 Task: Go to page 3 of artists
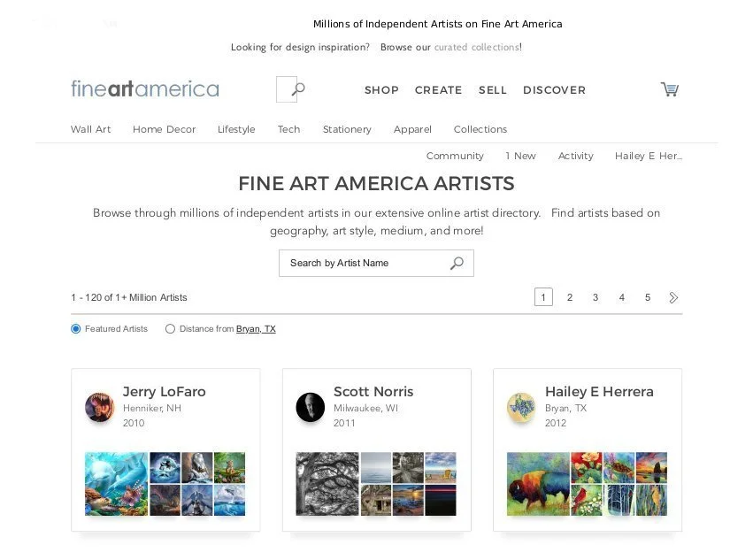[x=595, y=297]
